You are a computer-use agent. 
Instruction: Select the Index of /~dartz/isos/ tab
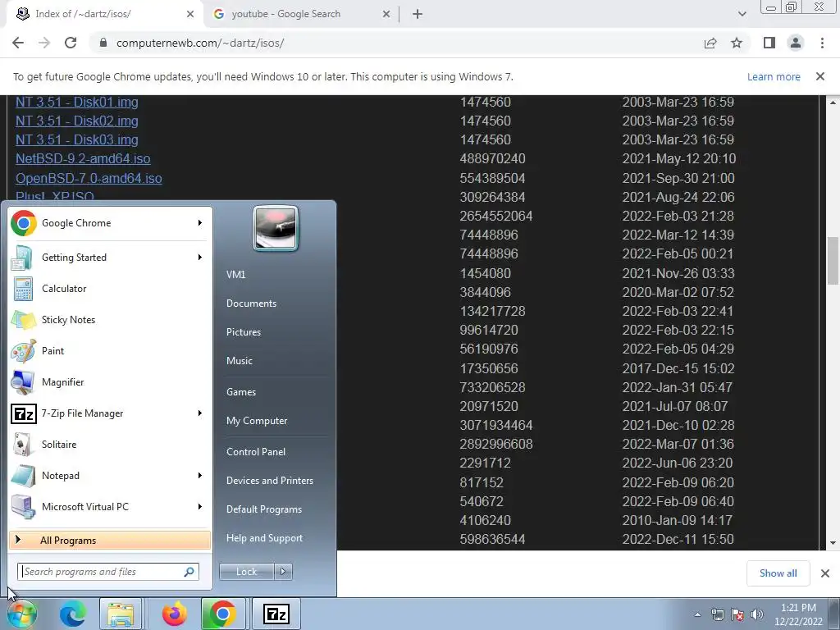coord(102,14)
